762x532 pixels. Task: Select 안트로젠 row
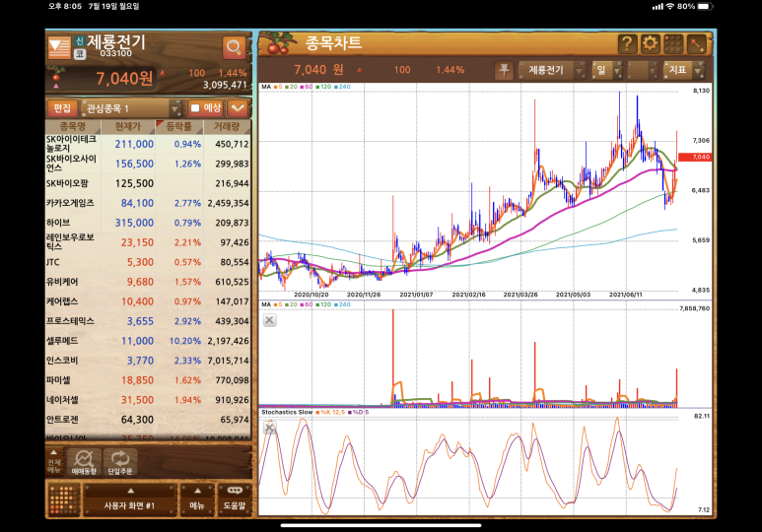coord(148,420)
